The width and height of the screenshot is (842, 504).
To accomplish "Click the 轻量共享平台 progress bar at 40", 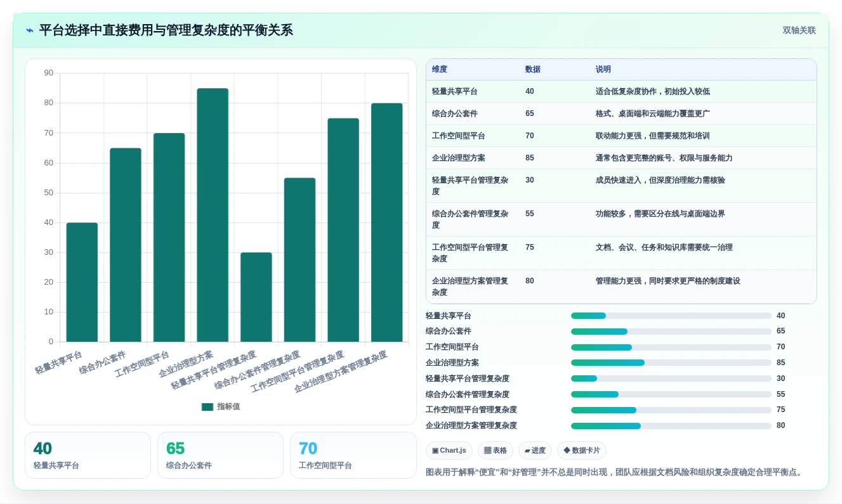I will (671, 316).
